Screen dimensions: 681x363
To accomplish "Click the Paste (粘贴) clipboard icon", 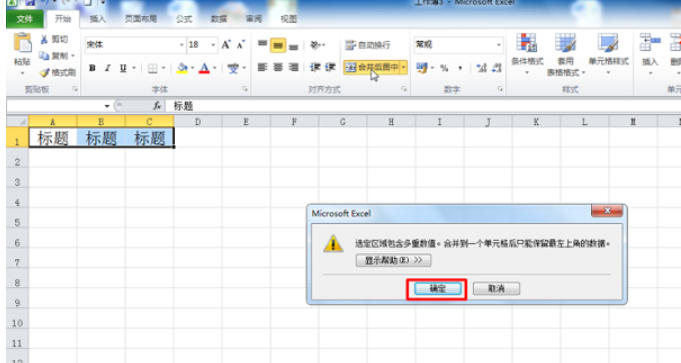I will [23, 43].
